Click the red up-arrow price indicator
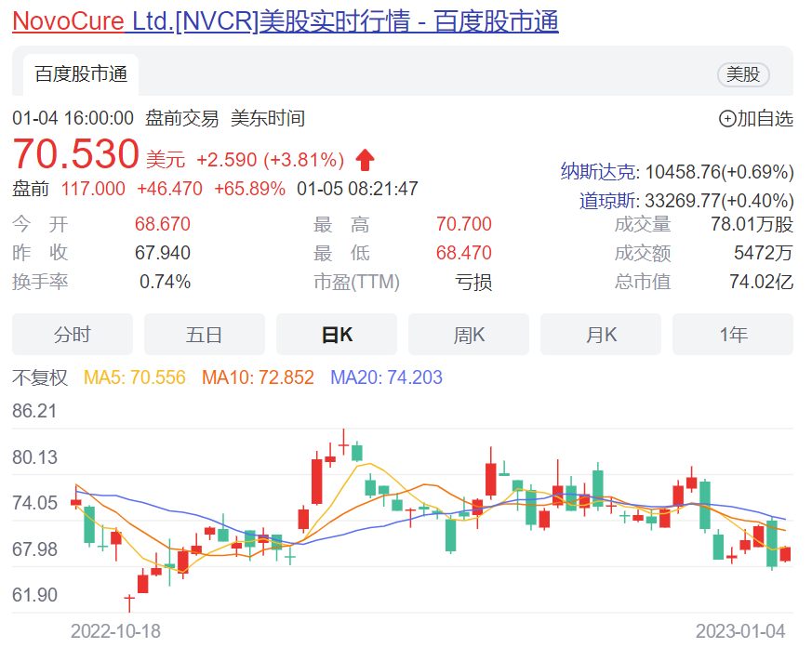This screenshot has width=812, height=648. point(365,160)
